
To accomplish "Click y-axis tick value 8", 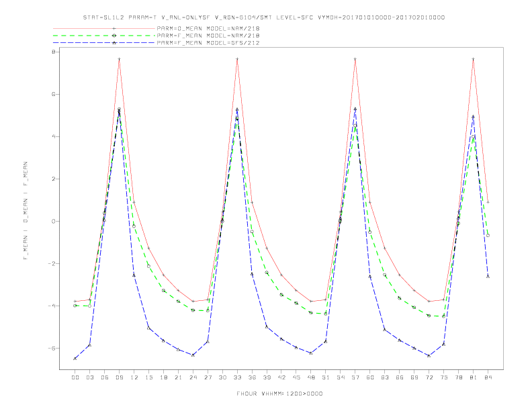I will pos(53,52).
